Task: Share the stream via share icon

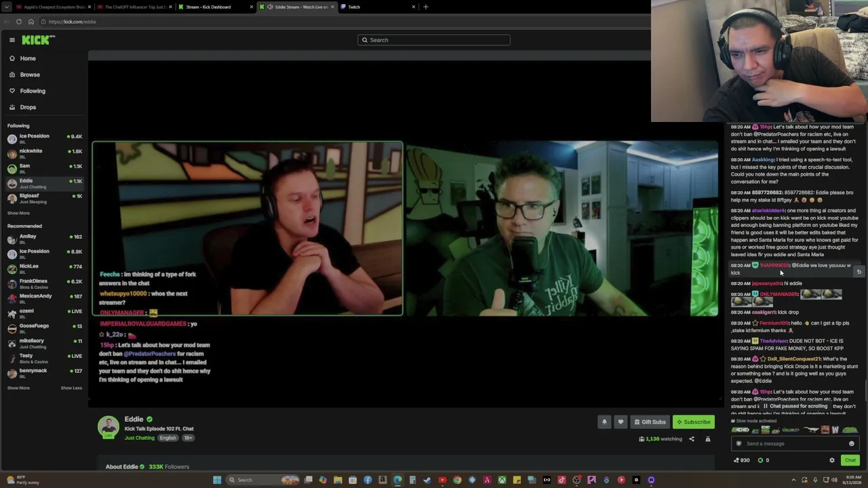Action: tap(692, 439)
